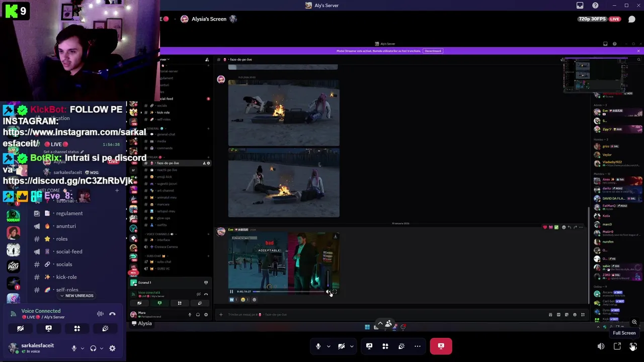Pause the video in shared Discord chat
This screenshot has height=362, width=644.
tap(231, 292)
